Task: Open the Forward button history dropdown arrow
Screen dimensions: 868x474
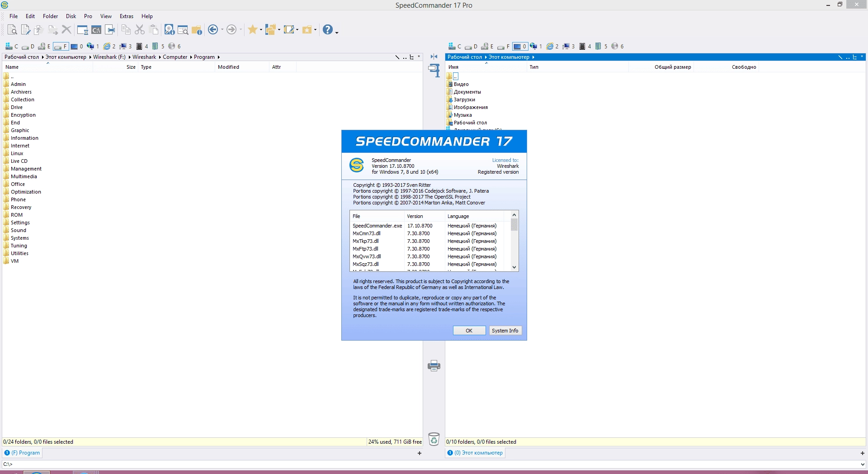Action: pos(241,30)
